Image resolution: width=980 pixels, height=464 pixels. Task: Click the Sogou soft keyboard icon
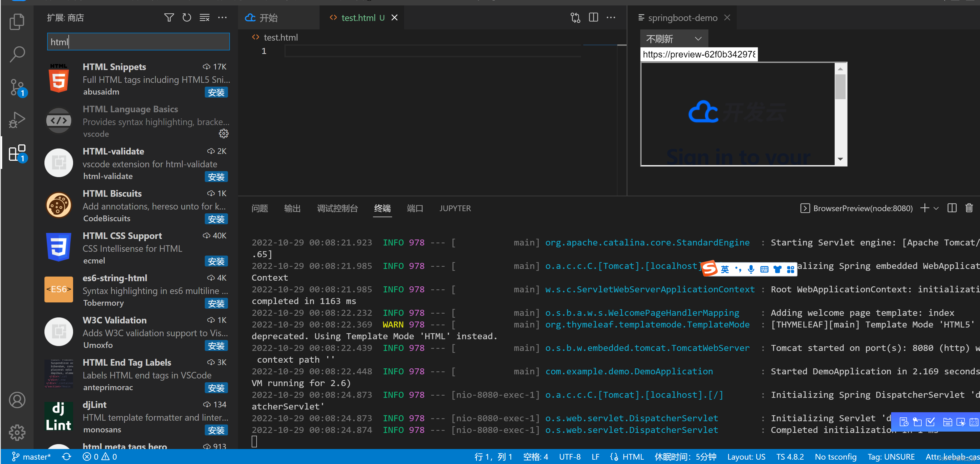pyautogui.click(x=764, y=269)
